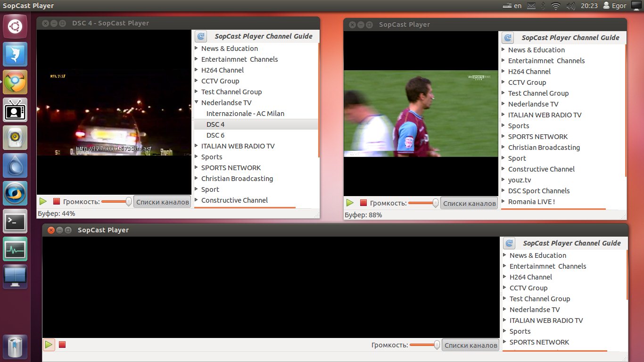Image resolution: width=644 pixels, height=362 pixels.
Task: Toggle channel list button in DSC 4 window
Action: point(163,202)
